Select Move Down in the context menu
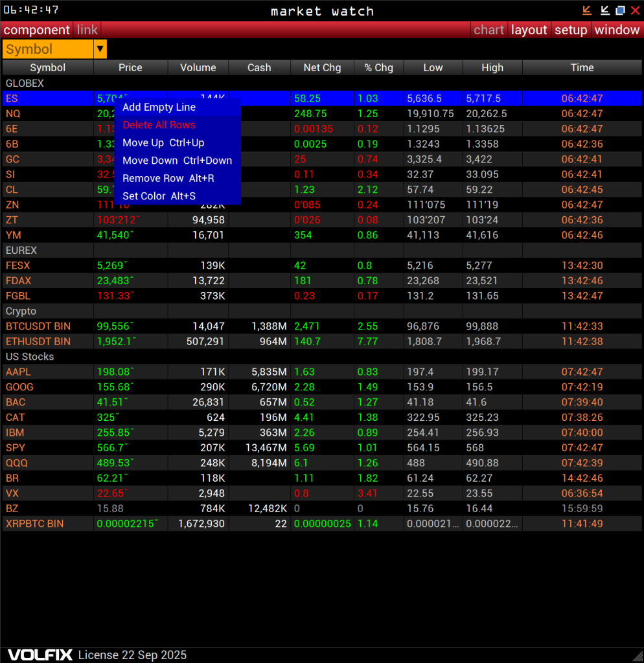Image resolution: width=644 pixels, height=663 pixels. (x=178, y=161)
